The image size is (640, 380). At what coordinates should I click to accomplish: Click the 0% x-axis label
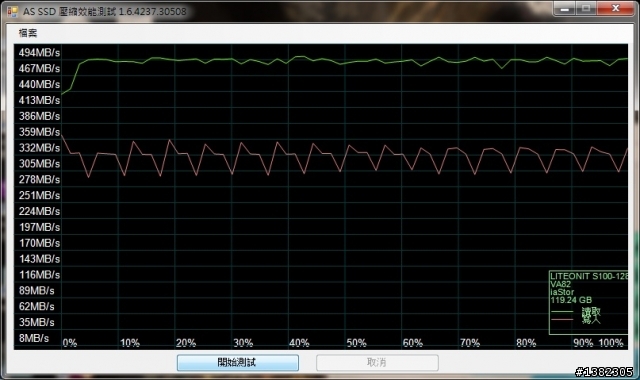[x=70, y=343]
